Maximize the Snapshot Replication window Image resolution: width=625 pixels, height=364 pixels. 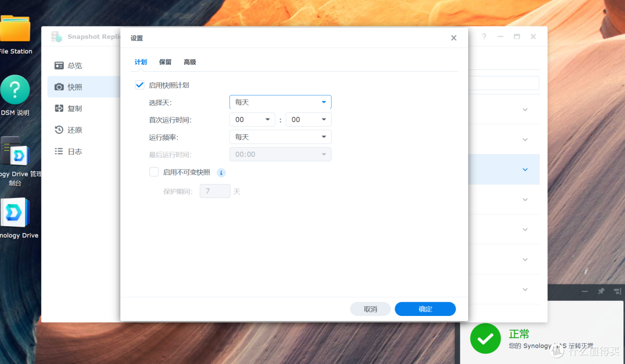coord(517,36)
